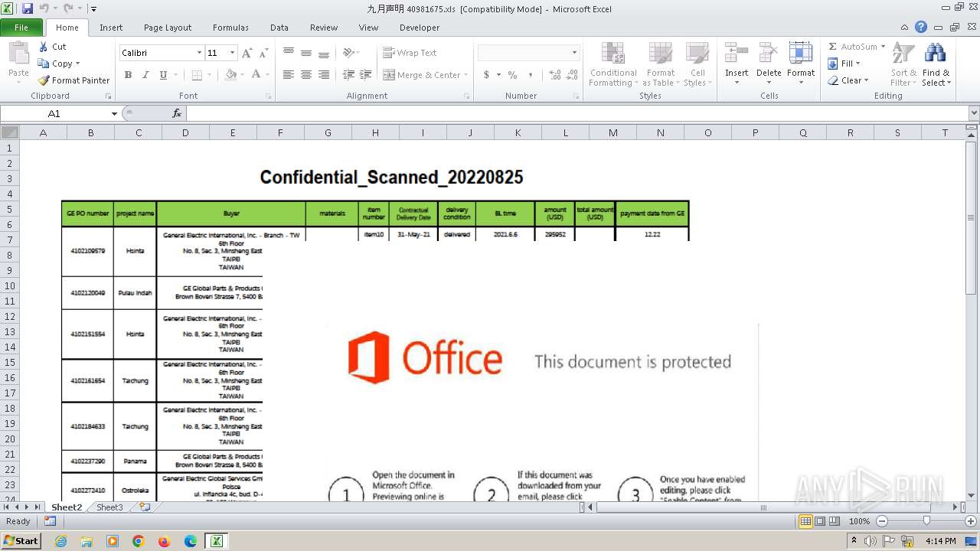
Task: Toggle Underline formatting
Action: (x=163, y=75)
